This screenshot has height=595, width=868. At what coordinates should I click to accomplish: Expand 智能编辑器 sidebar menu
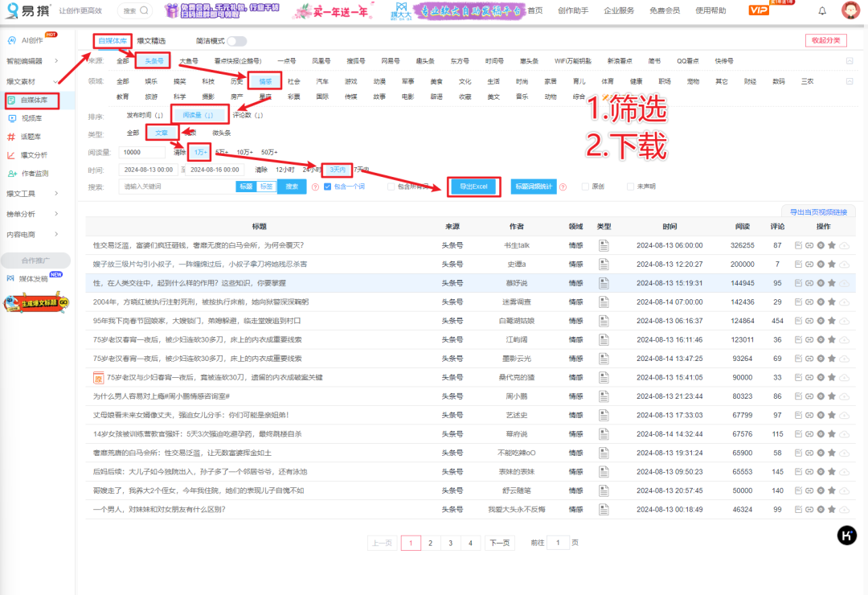(32, 61)
